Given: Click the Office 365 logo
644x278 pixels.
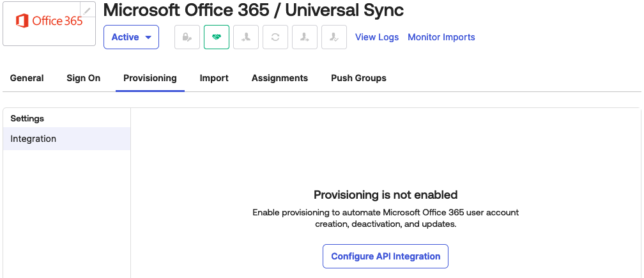Looking at the screenshot, I should coord(49,21).
